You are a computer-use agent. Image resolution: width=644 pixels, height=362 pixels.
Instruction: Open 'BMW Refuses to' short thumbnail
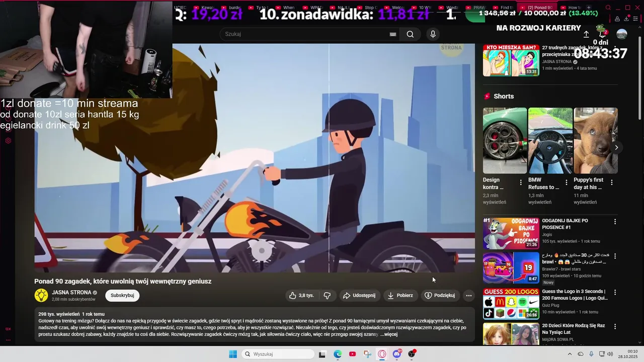click(550, 141)
